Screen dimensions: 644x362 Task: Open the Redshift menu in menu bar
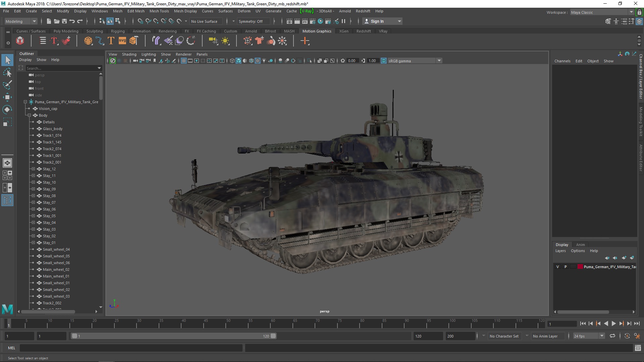coord(363,11)
